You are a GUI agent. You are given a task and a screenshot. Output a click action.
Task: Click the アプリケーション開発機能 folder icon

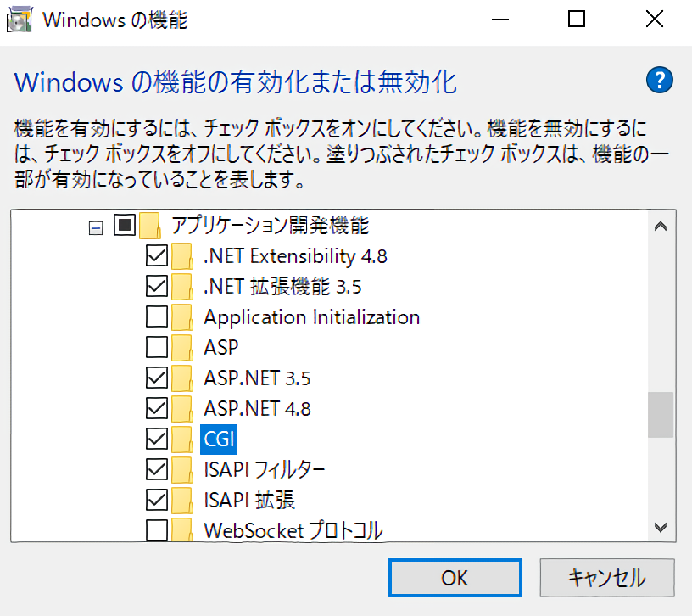tap(149, 226)
